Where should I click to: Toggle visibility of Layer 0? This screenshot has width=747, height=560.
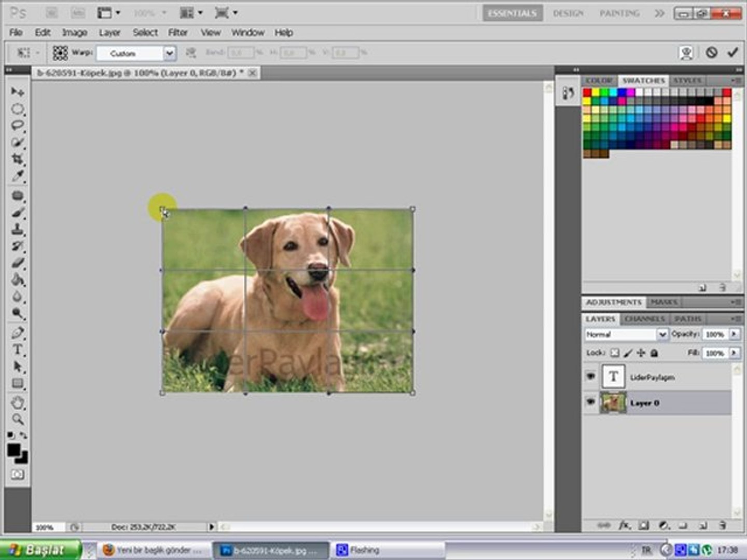coord(590,402)
